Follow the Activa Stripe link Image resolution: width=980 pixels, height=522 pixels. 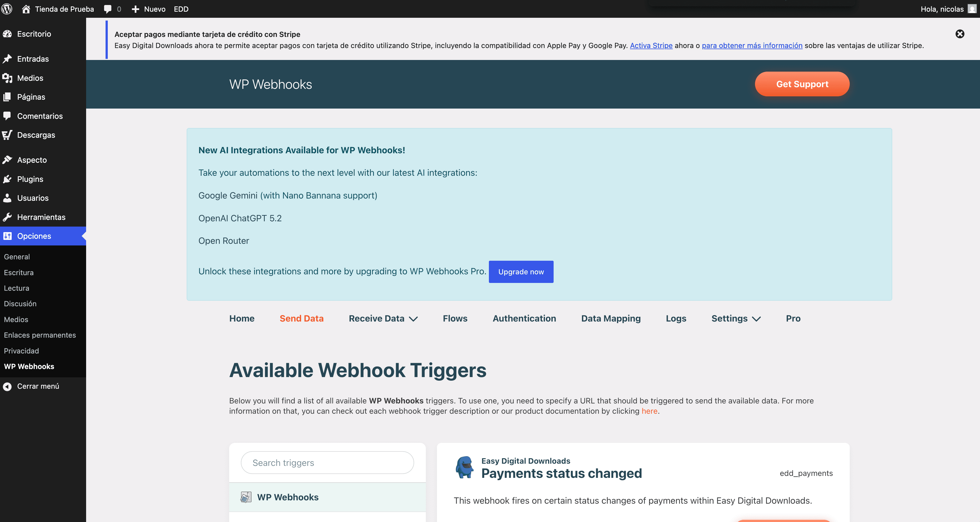click(x=651, y=45)
